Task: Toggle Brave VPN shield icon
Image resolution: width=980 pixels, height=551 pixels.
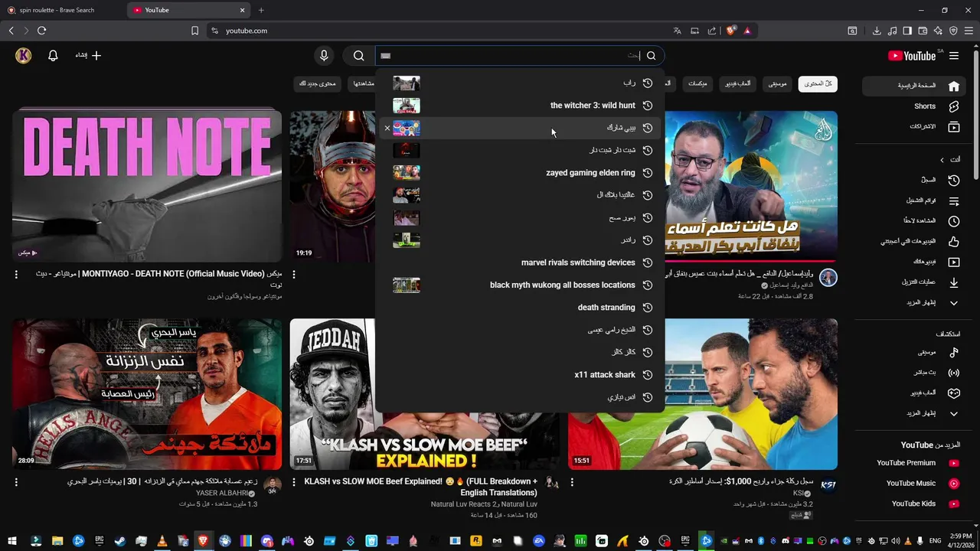Action: tap(953, 31)
